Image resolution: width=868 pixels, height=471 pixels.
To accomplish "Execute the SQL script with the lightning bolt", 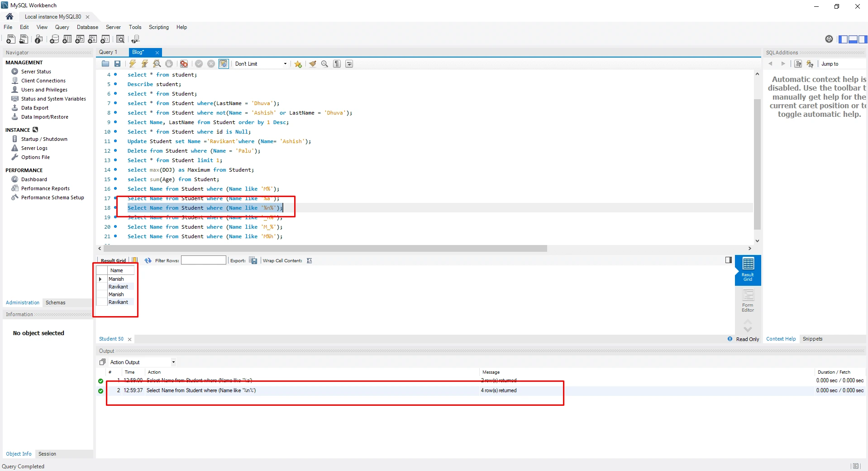I will click(132, 64).
